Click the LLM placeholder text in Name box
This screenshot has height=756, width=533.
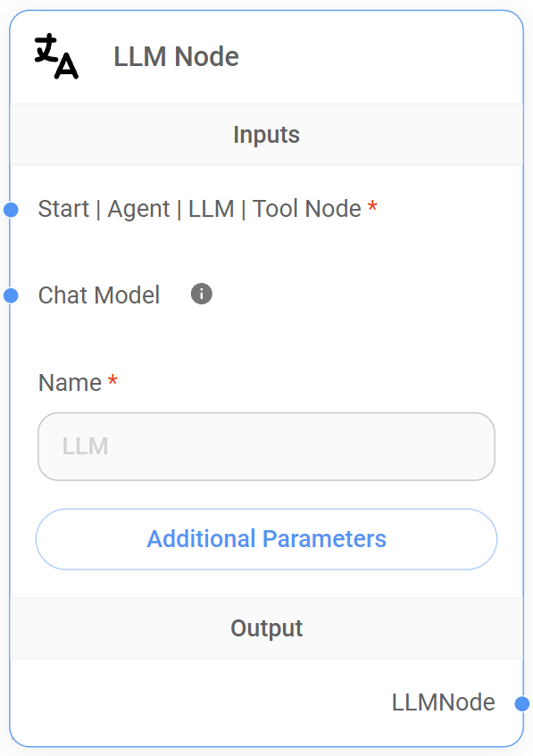(x=86, y=446)
